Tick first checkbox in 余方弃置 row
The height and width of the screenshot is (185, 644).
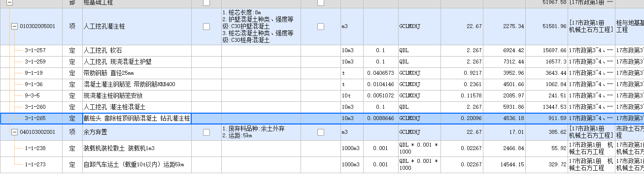click(206, 132)
